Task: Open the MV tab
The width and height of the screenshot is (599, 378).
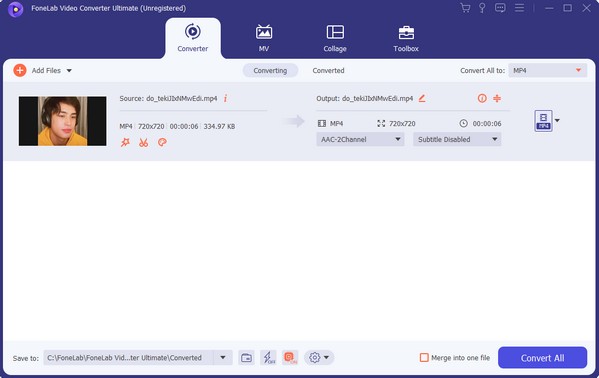Action: [264, 38]
